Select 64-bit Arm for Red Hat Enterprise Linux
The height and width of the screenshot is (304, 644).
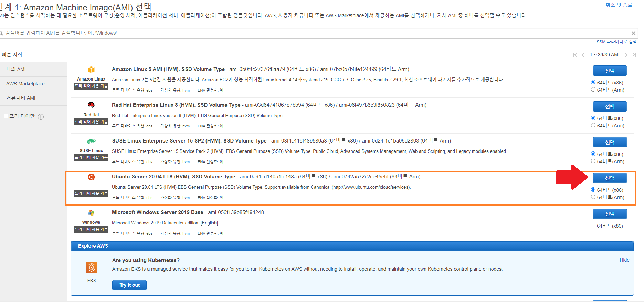point(593,125)
